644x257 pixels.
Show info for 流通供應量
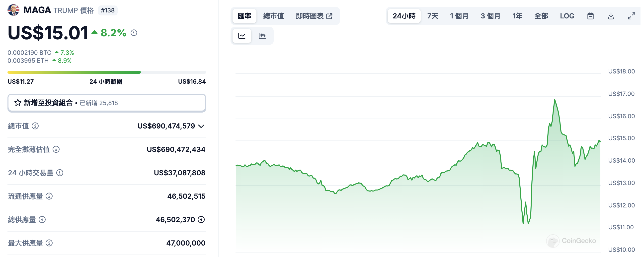[49, 196]
